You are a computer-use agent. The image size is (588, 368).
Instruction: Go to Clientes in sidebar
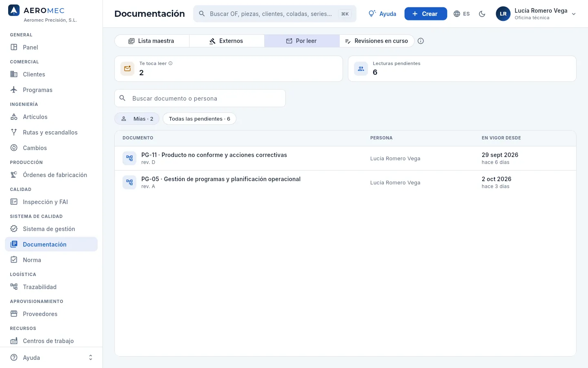pyautogui.click(x=51, y=74)
